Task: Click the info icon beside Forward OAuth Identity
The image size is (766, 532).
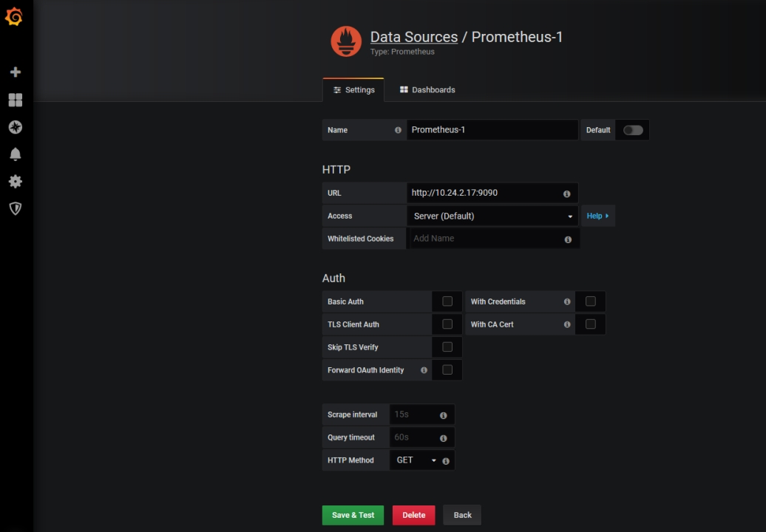Action: (424, 370)
